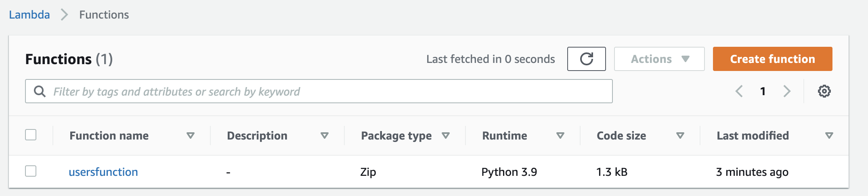The image size is (868, 196).
Task: Open the Actions dropdown
Action: 659,59
